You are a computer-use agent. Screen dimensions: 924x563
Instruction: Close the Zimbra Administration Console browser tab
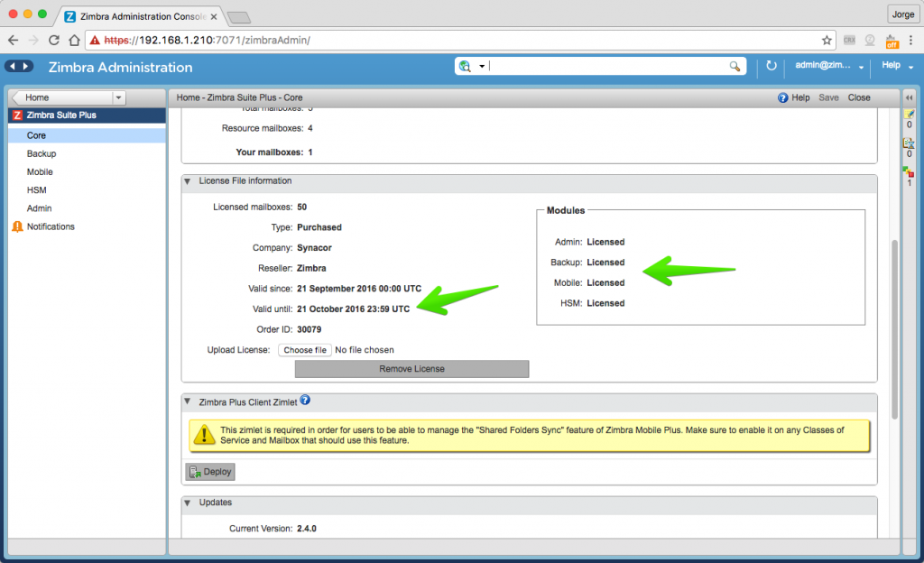(214, 16)
